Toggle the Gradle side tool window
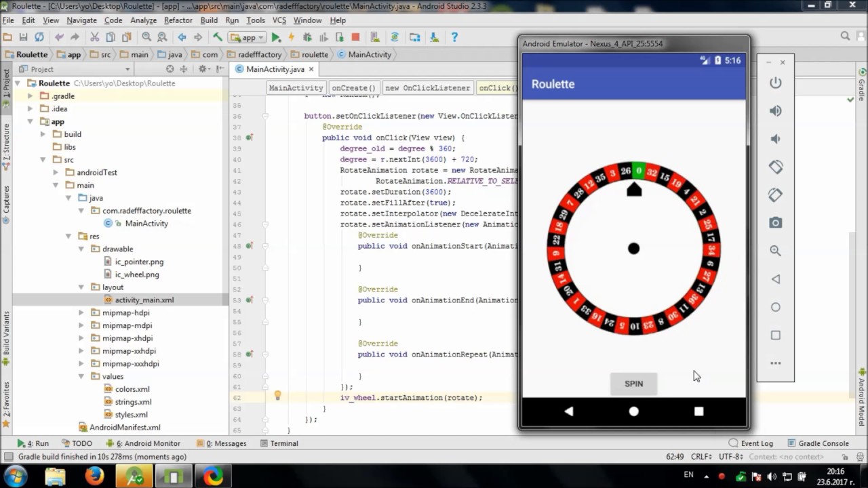Screen dimensions: 868x488 coord(862,85)
